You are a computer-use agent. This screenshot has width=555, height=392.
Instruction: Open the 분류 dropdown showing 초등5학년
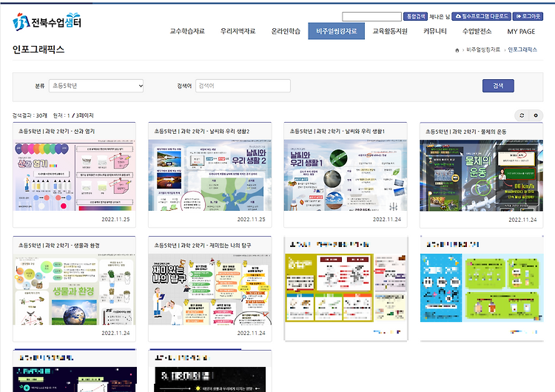pyautogui.click(x=96, y=86)
